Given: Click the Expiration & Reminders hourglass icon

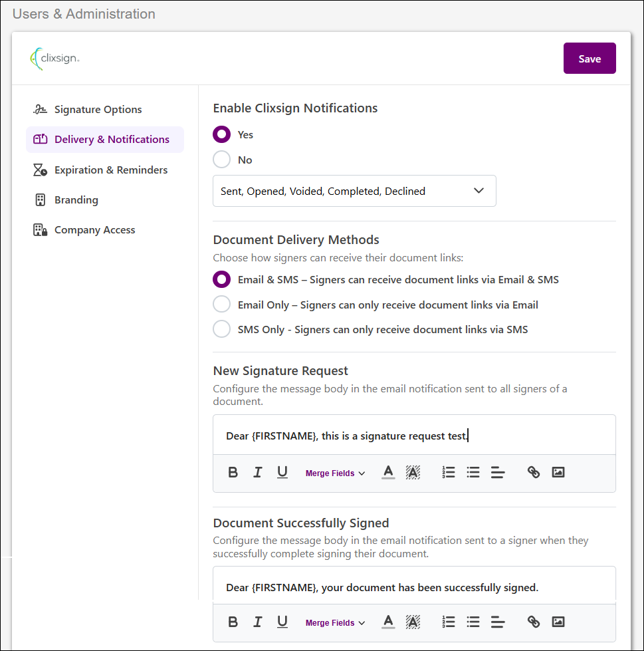Looking at the screenshot, I should pyautogui.click(x=40, y=170).
